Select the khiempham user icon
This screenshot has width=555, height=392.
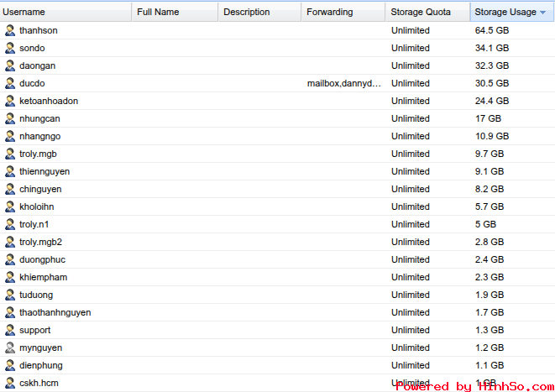(10, 277)
